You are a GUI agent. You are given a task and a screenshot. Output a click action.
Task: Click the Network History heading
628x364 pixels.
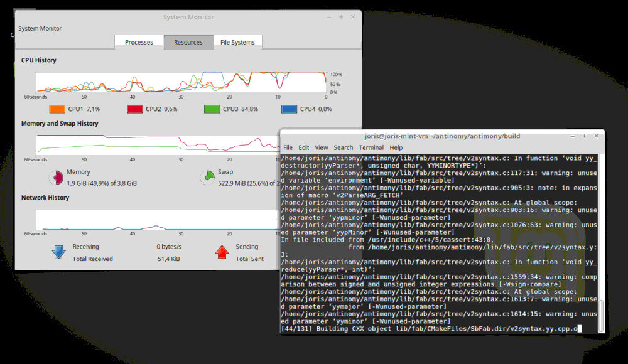45,198
